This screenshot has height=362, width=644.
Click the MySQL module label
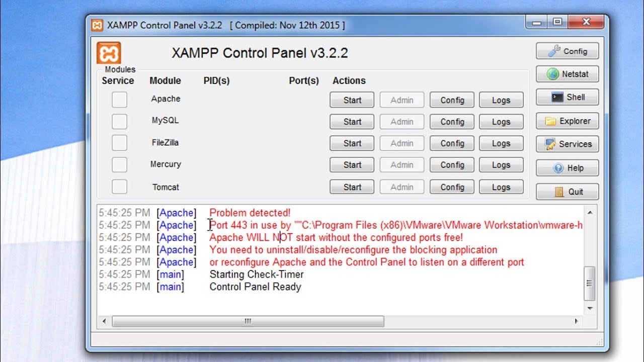click(x=166, y=121)
